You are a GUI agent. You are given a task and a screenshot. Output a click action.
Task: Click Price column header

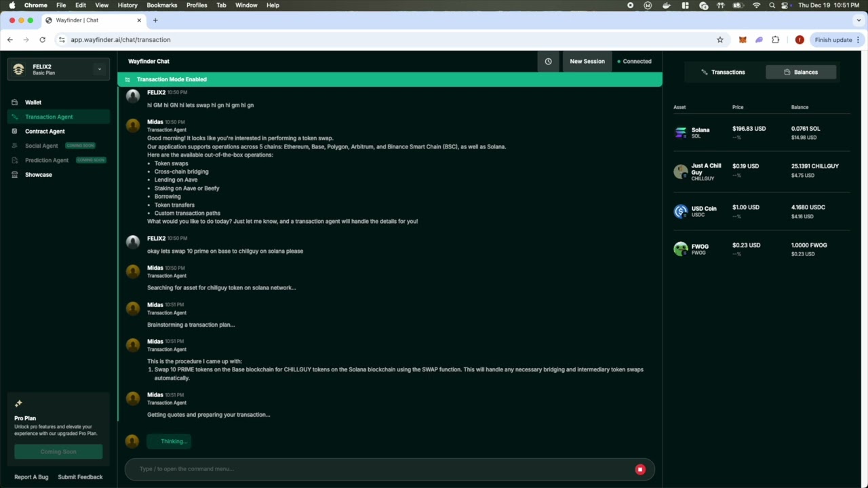[738, 107]
